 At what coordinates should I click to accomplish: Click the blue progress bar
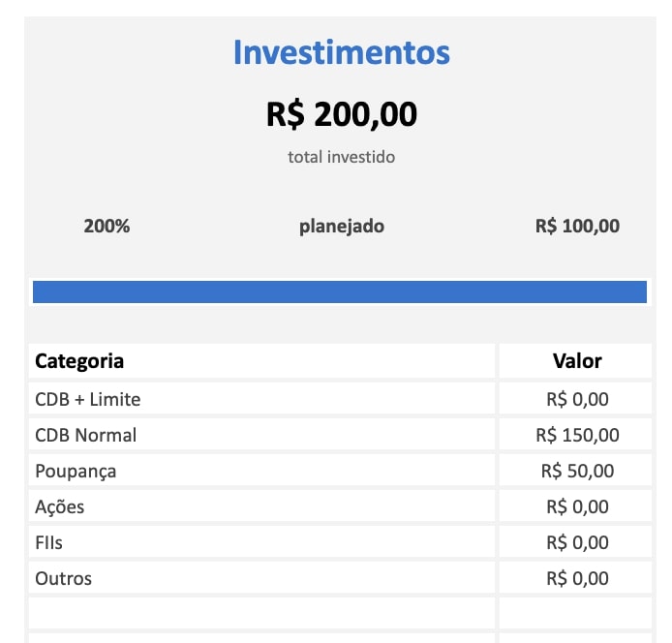[x=340, y=291]
